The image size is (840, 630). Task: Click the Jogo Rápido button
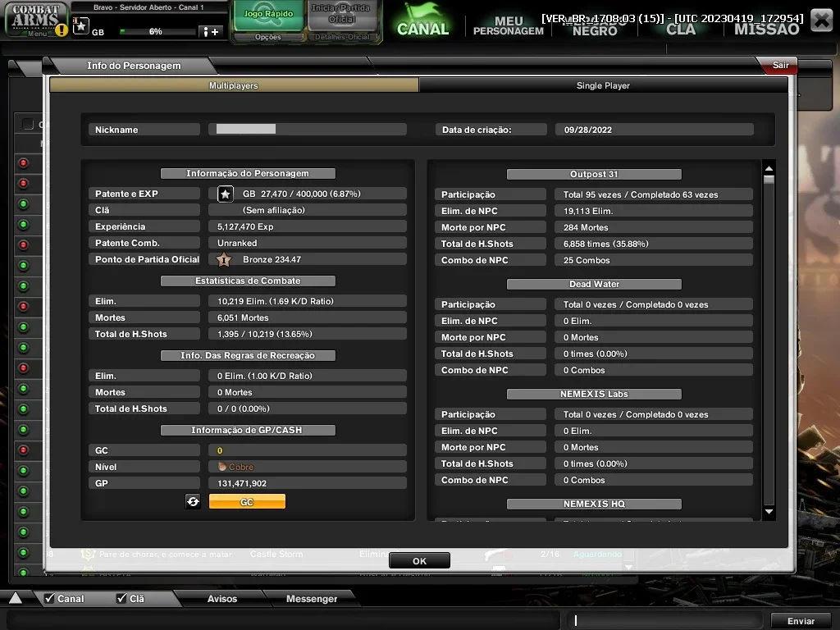point(268,16)
